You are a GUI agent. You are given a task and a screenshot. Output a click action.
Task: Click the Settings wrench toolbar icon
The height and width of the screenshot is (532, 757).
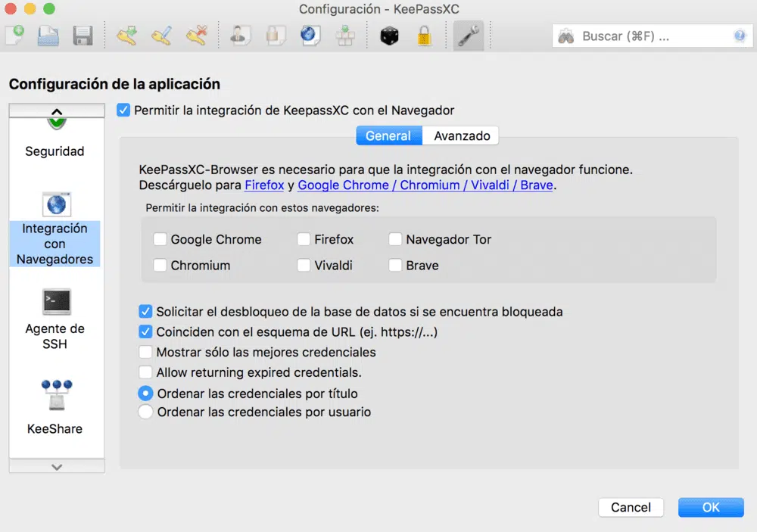click(469, 36)
